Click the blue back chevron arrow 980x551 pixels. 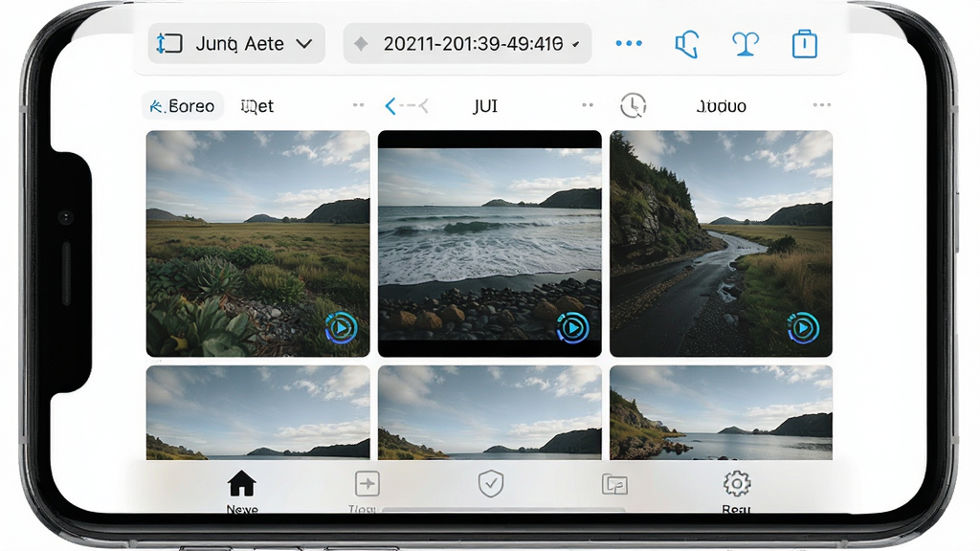[390, 106]
